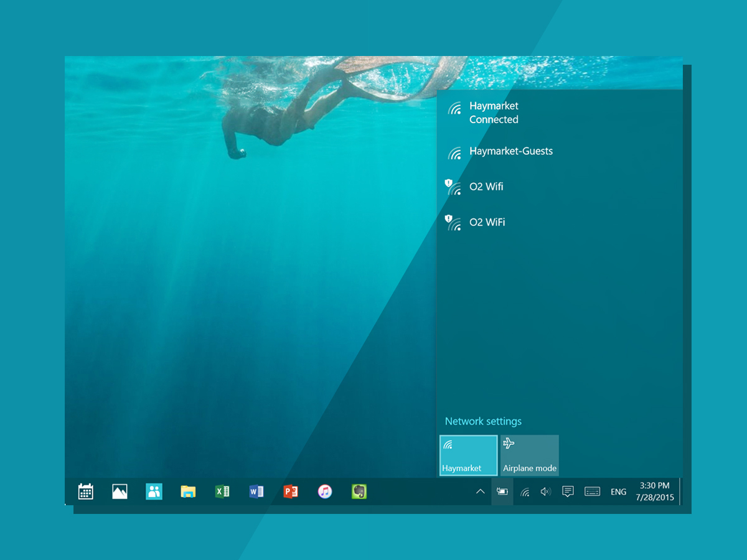The height and width of the screenshot is (560, 747).
Task: Select the connected Haymarket network
Action: (560, 113)
